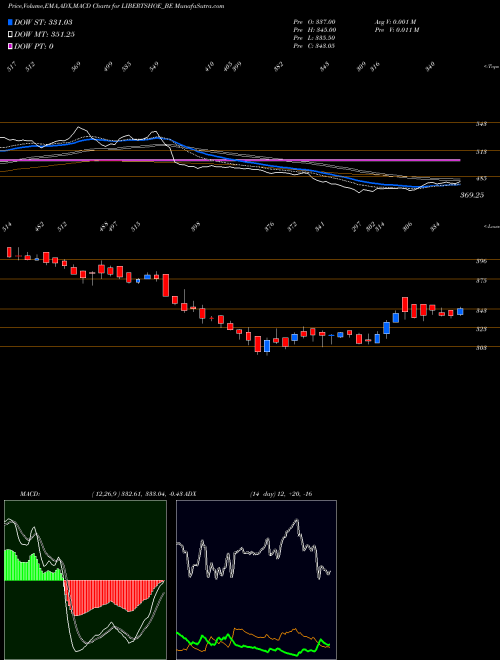Click the '(14 day) 12, +20, -16' ADX values
Screen dimensions: 500x660
pyautogui.click(x=281, y=494)
